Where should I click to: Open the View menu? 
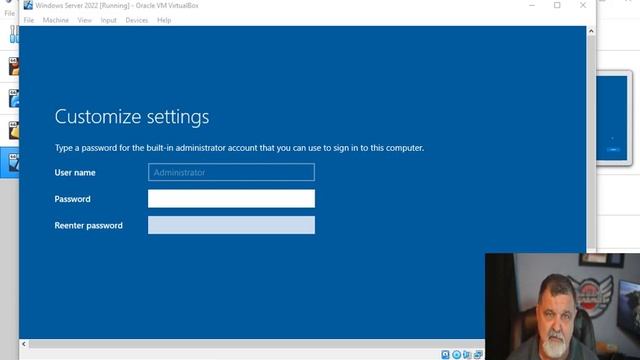[x=84, y=20]
